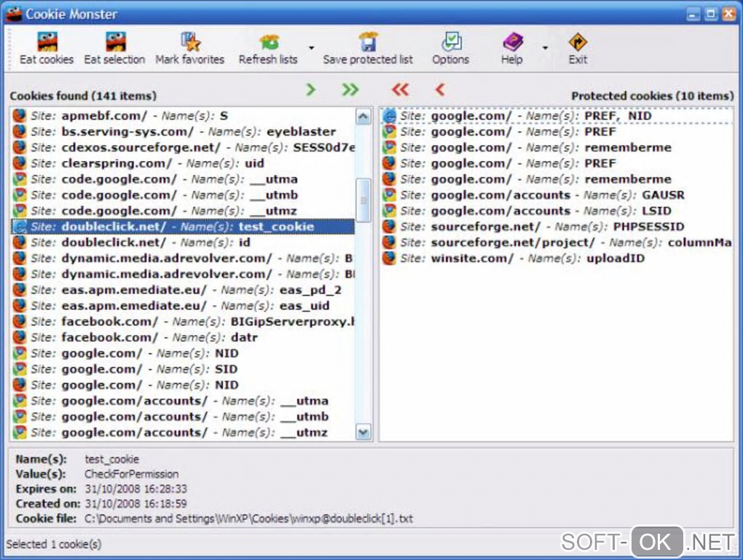
Task: Select the clearspring.com/ uid row
Action: point(183,163)
